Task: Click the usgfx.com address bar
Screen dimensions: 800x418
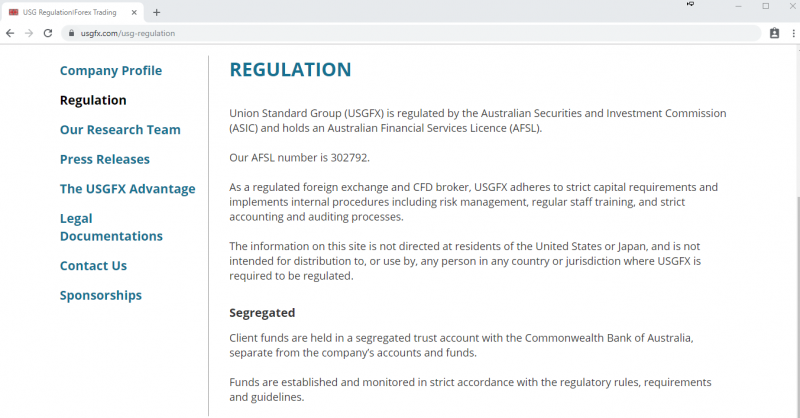Action: point(411,33)
